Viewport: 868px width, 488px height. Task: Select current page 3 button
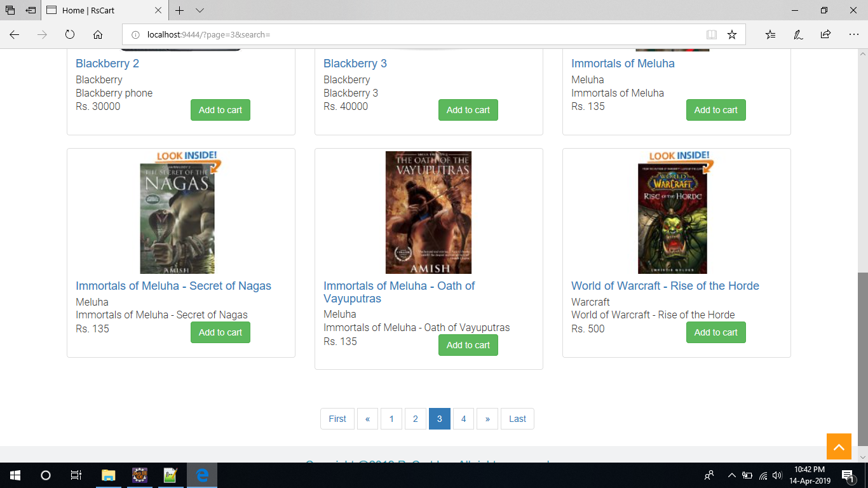point(440,419)
